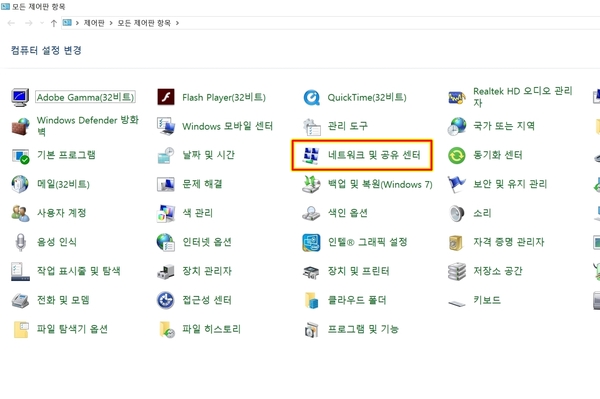The height and width of the screenshot is (399, 600).
Task: Open the 관리 도구 icon
Action: (x=311, y=127)
